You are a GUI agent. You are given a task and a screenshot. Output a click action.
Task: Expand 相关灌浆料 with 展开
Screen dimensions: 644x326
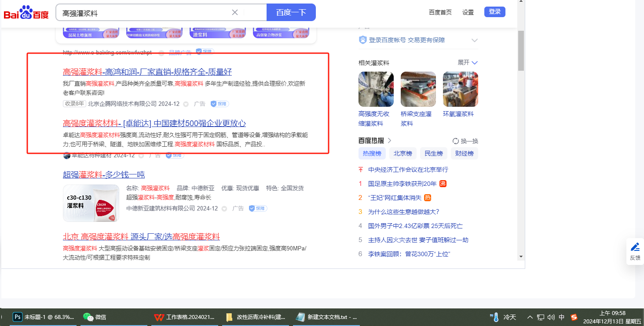(x=468, y=62)
